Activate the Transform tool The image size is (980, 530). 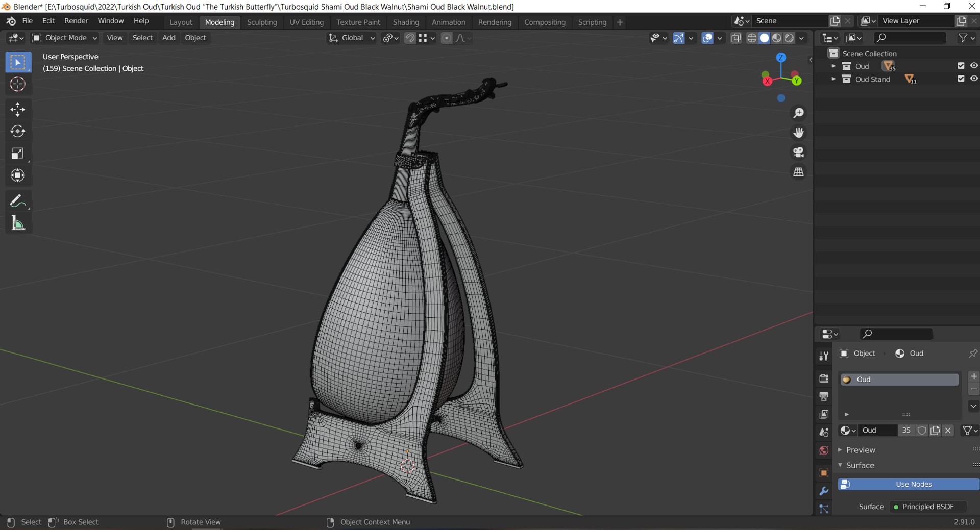[18, 175]
